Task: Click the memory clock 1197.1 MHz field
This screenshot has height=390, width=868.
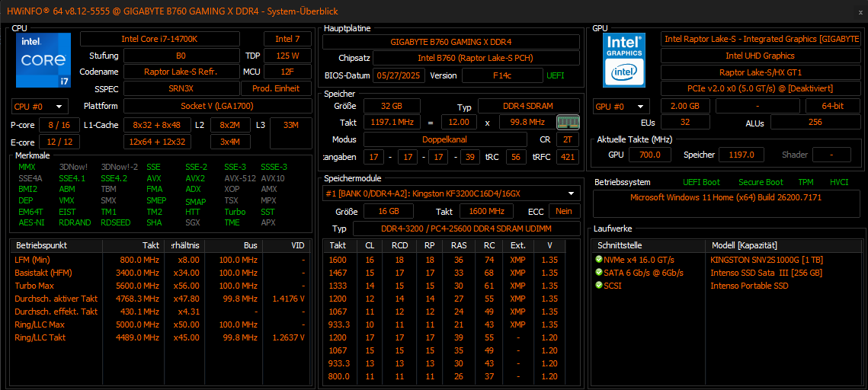Action: pos(392,122)
